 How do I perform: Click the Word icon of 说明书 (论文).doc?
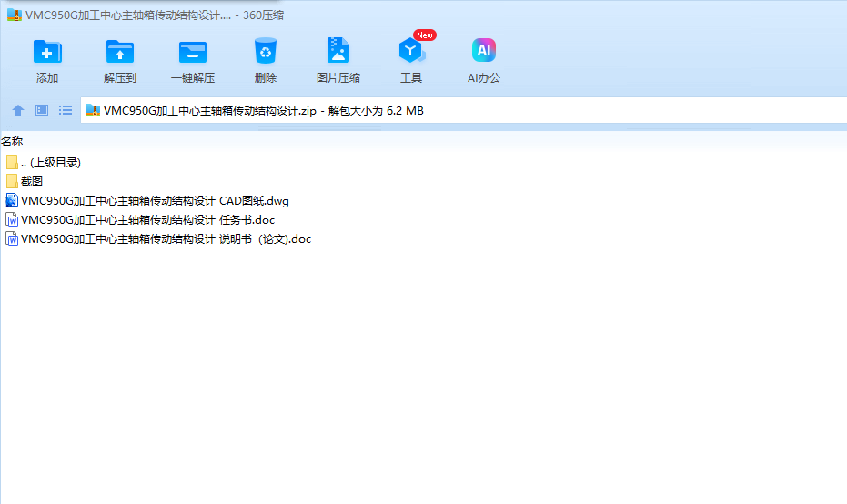(11, 238)
